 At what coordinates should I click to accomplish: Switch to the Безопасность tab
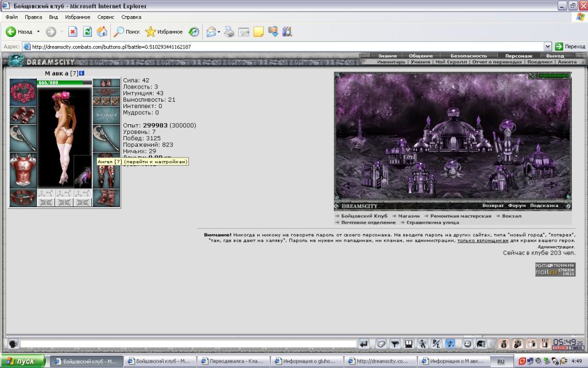[469, 56]
